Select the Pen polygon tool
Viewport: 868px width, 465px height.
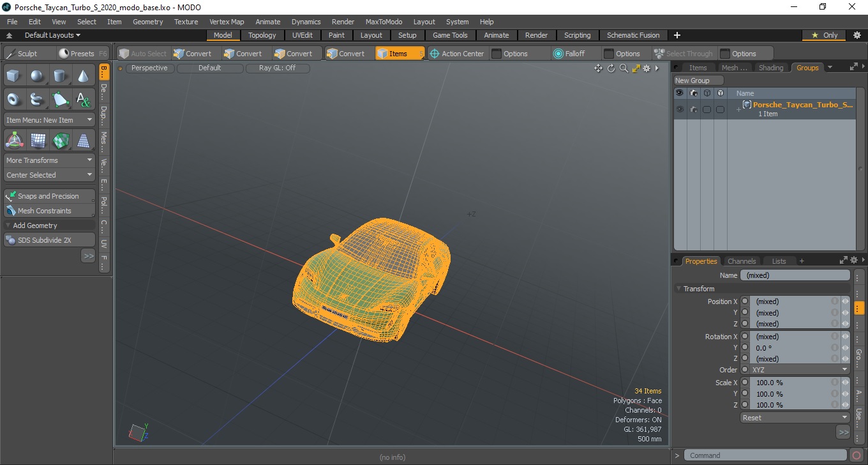pos(60,99)
